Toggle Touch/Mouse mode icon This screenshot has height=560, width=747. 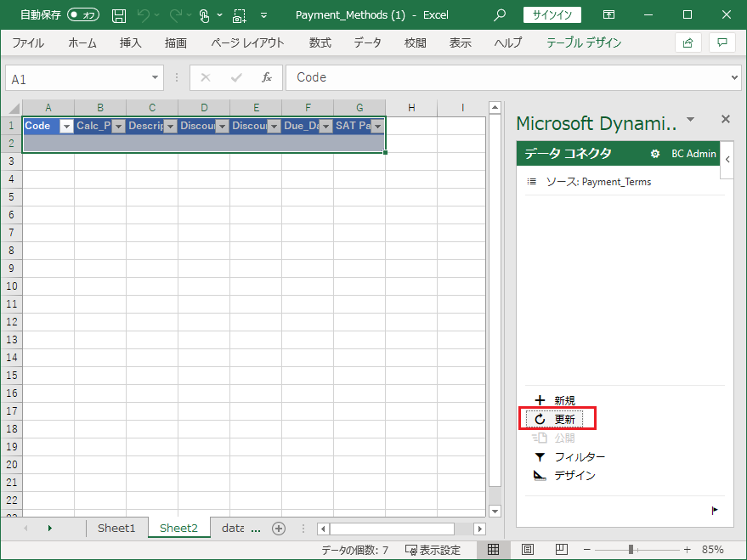pos(204,15)
